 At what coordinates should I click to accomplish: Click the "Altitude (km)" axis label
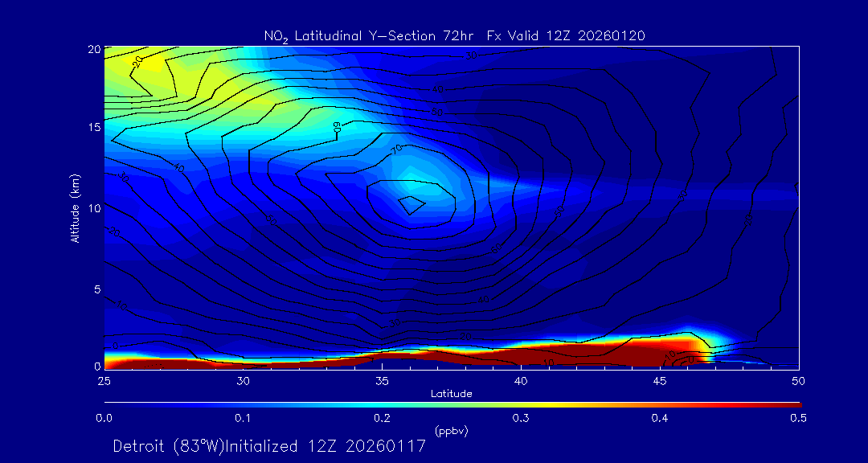pos(74,207)
